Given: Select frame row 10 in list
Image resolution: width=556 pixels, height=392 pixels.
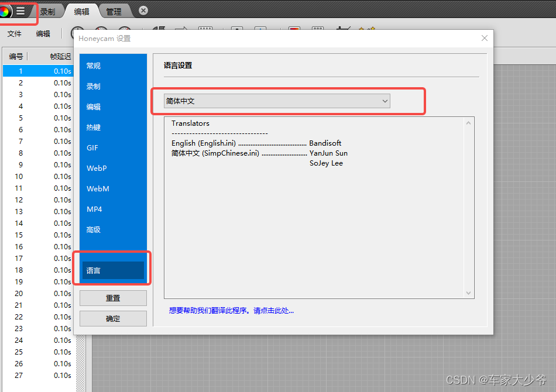Looking at the screenshot, I should coord(38,176).
